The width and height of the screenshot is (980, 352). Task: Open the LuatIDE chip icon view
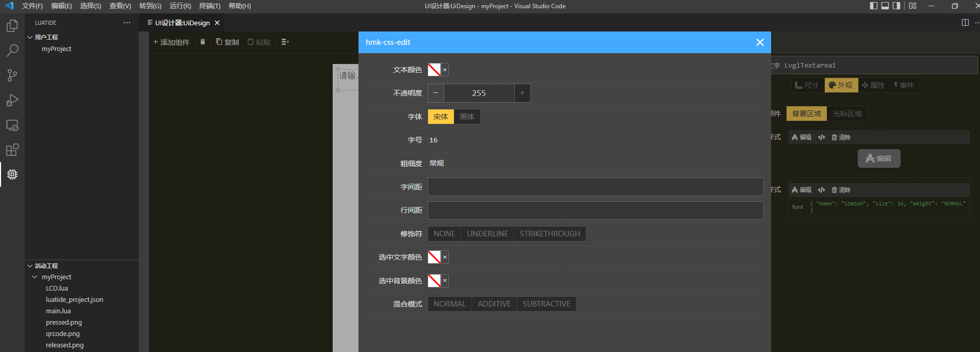click(x=12, y=174)
